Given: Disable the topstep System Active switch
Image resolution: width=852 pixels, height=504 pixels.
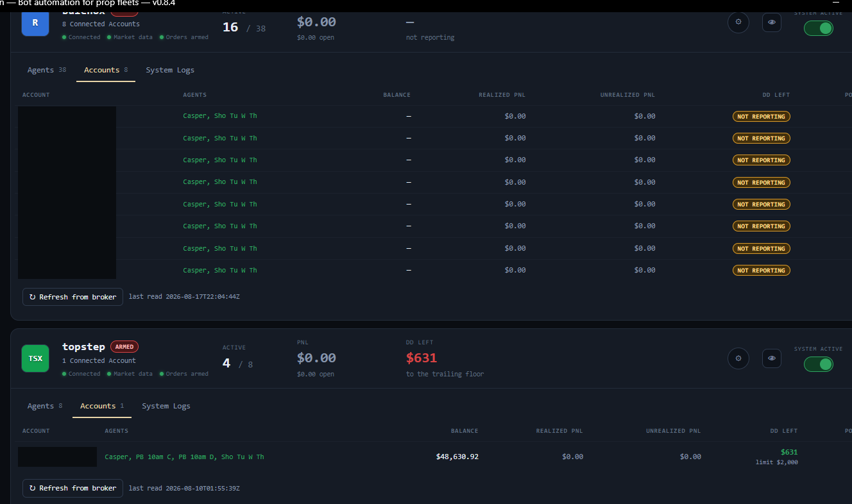Looking at the screenshot, I should [x=819, y=364].
